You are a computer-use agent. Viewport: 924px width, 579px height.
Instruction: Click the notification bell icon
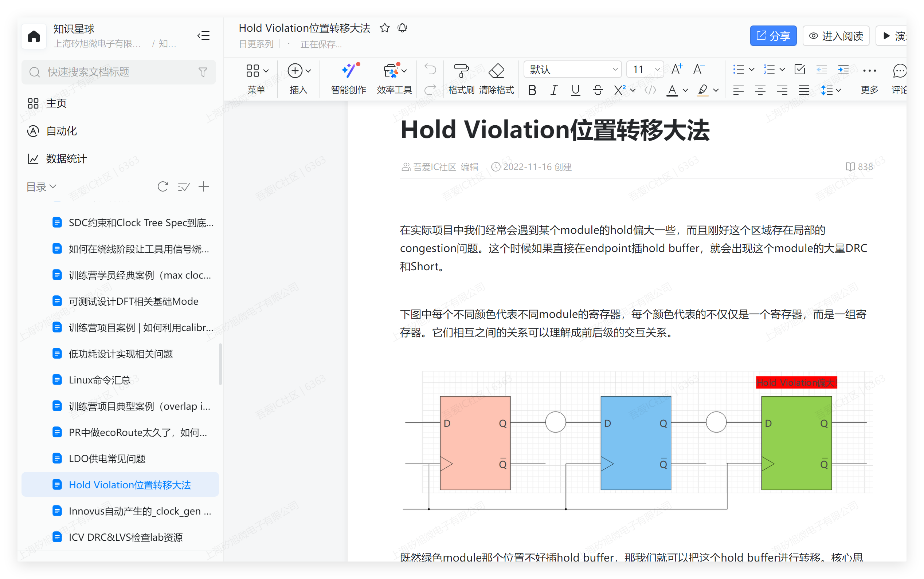pyautogui.click(x=402, y=28)
